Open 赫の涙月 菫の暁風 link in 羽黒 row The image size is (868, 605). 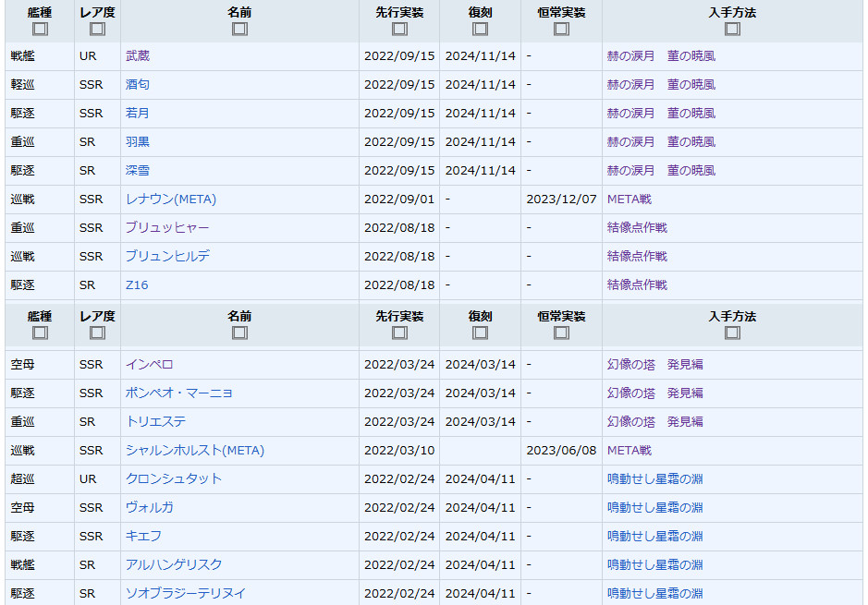(661, 142)
